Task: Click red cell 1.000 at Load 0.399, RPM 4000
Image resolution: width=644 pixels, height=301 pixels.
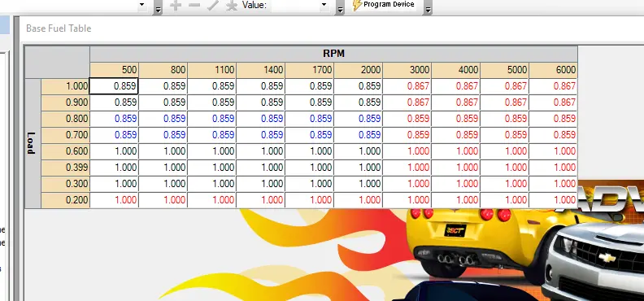Action: click(456, 168)
